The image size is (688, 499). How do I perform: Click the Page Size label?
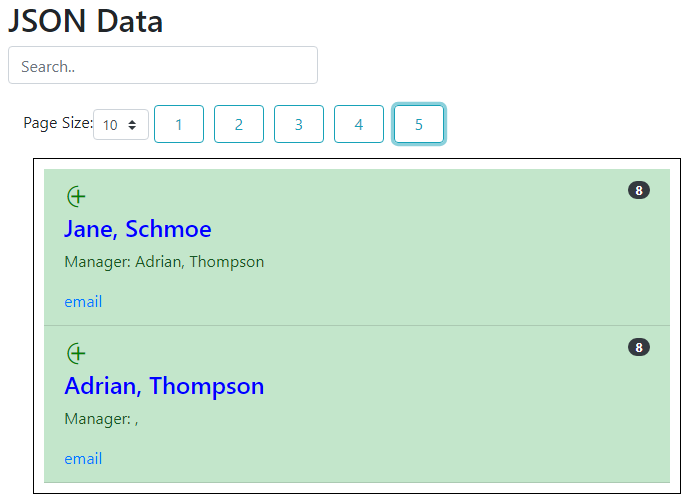pos(57,123)
